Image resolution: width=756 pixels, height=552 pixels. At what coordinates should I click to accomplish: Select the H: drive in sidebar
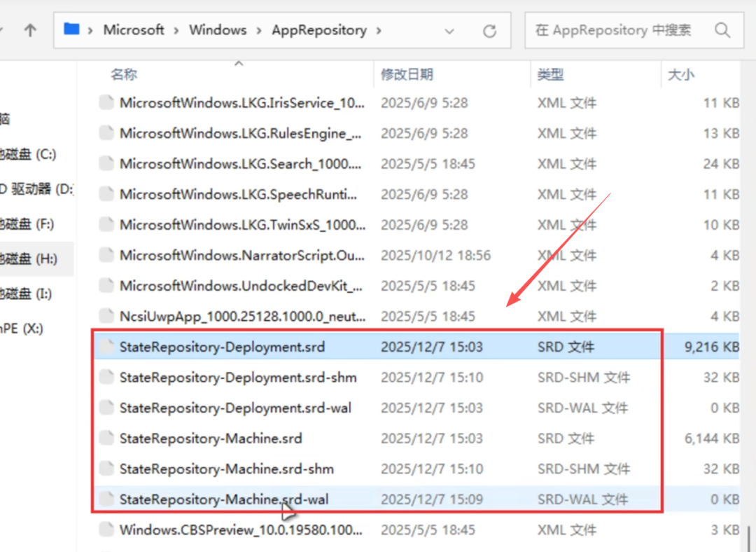(x=27, y=259)
